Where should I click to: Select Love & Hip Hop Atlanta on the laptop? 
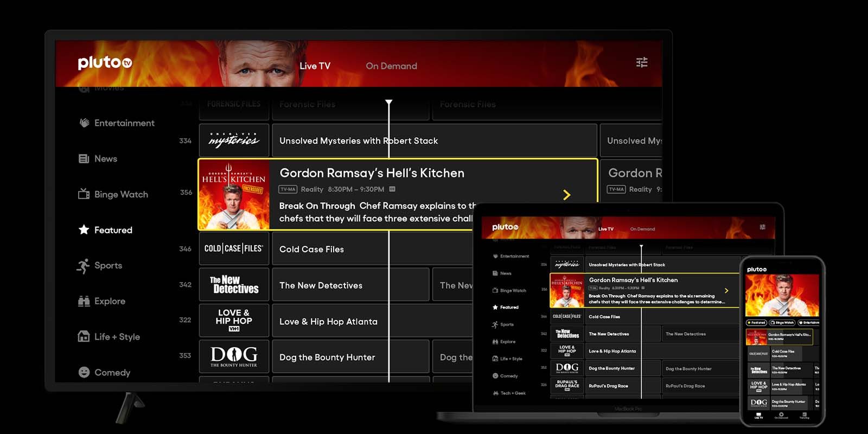click(x=663, y=351)
